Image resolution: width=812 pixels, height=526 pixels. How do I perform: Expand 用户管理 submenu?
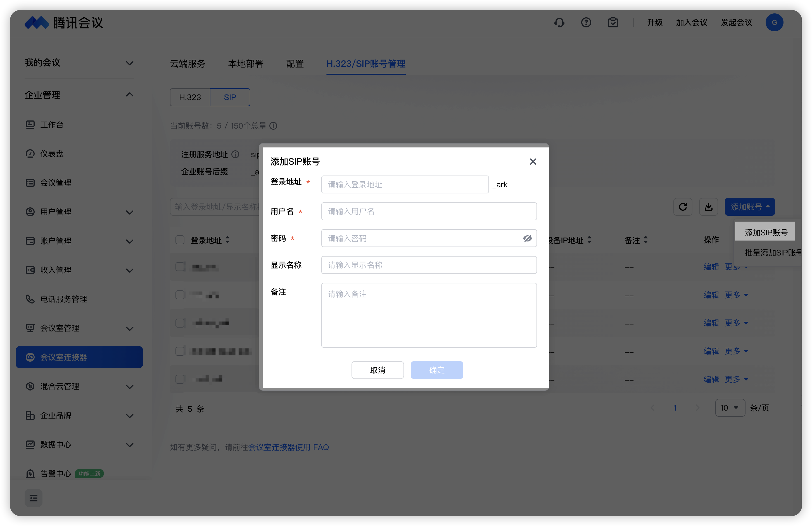click(x=130, y=212)
